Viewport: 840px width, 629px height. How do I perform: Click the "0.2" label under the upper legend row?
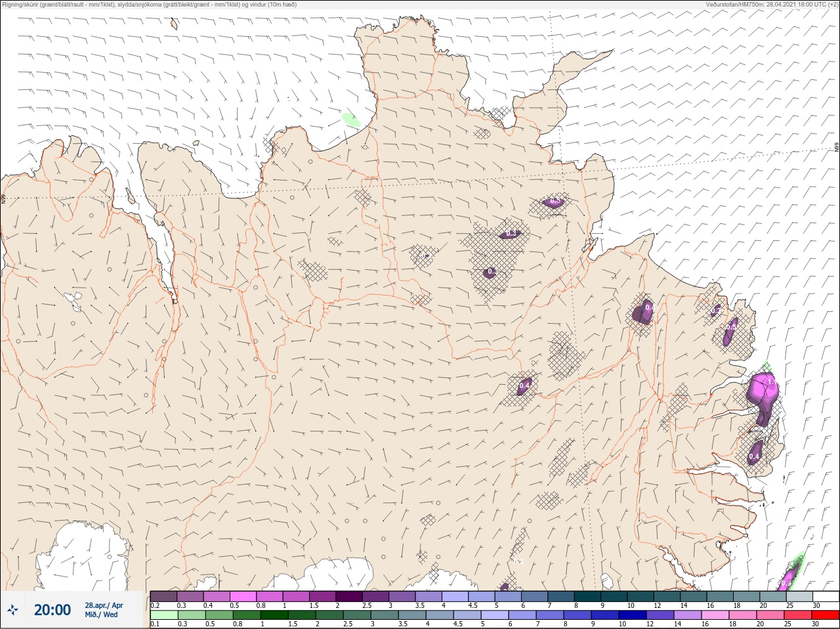(155, 605)
